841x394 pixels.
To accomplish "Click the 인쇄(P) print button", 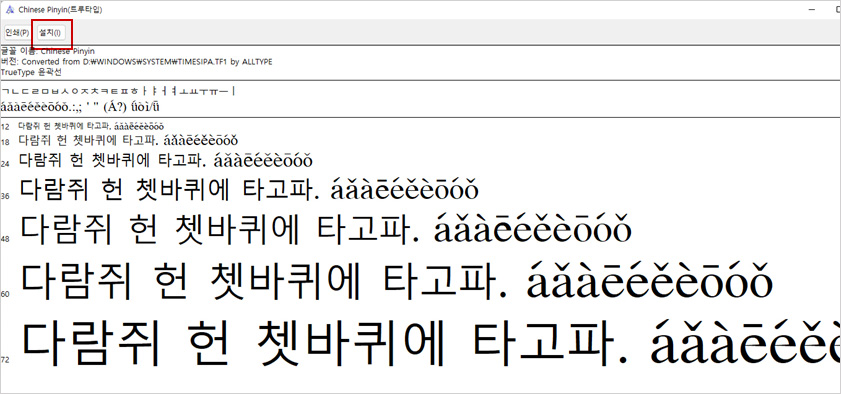I will [17, 33].
